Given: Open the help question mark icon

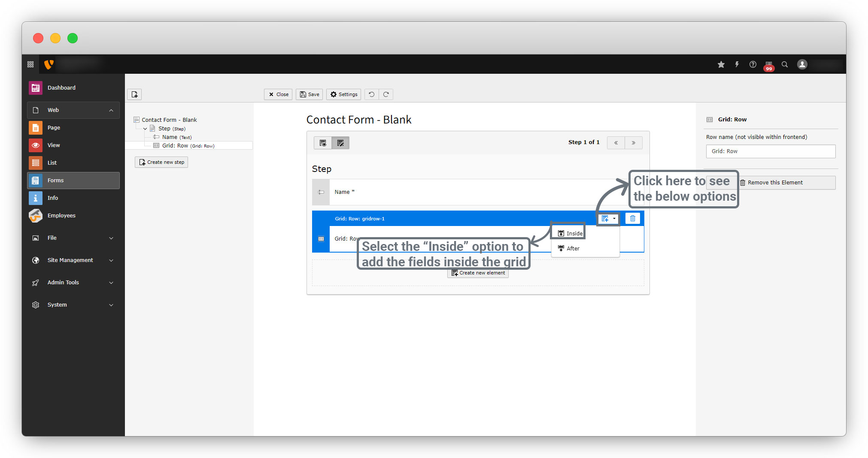Looking at the screenshot, I should 753,64.
